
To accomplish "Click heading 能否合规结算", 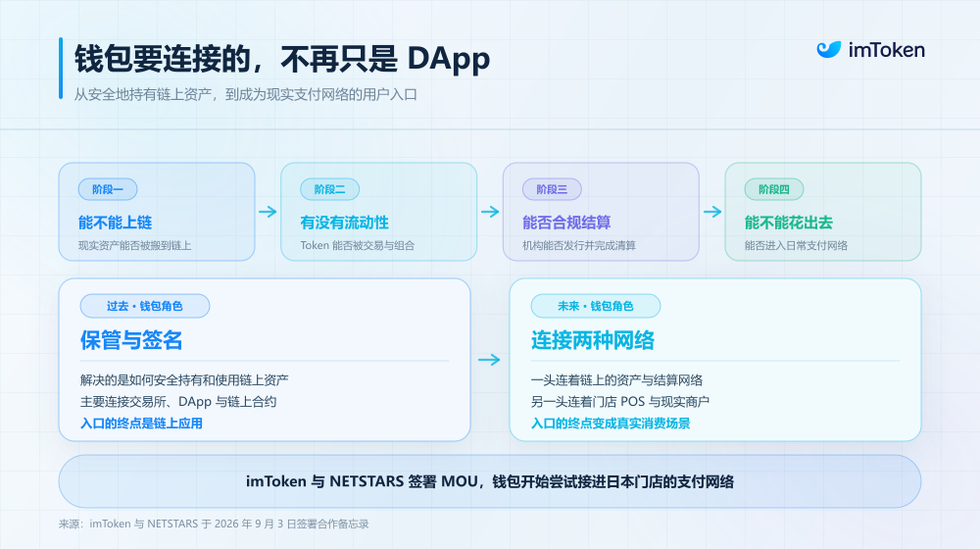I will (566, 223).
